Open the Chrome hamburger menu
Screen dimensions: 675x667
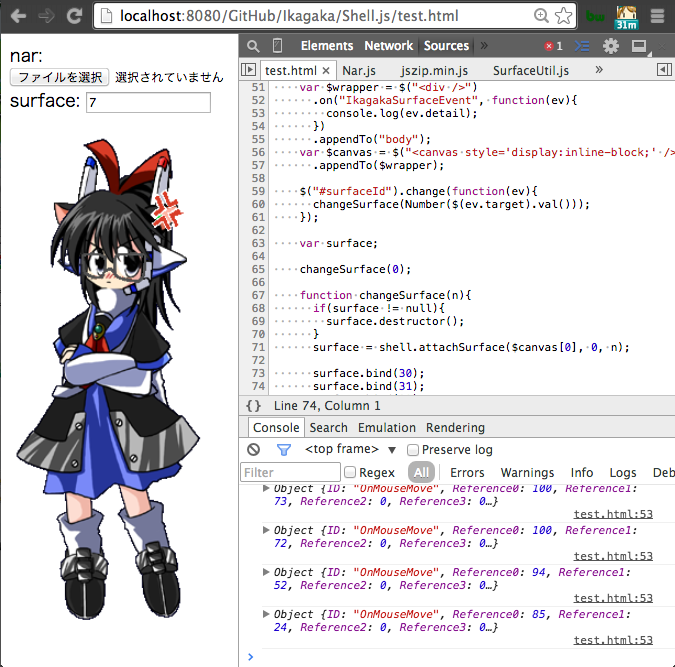pos(657,16)
